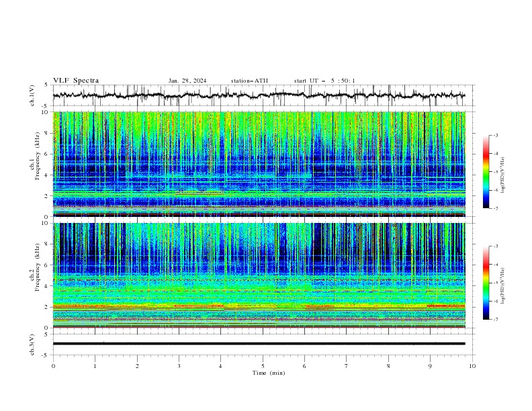This screenshot has height=411, width=532.
Task: Click time axis tick label '3'
Action: tap(179, 366)
